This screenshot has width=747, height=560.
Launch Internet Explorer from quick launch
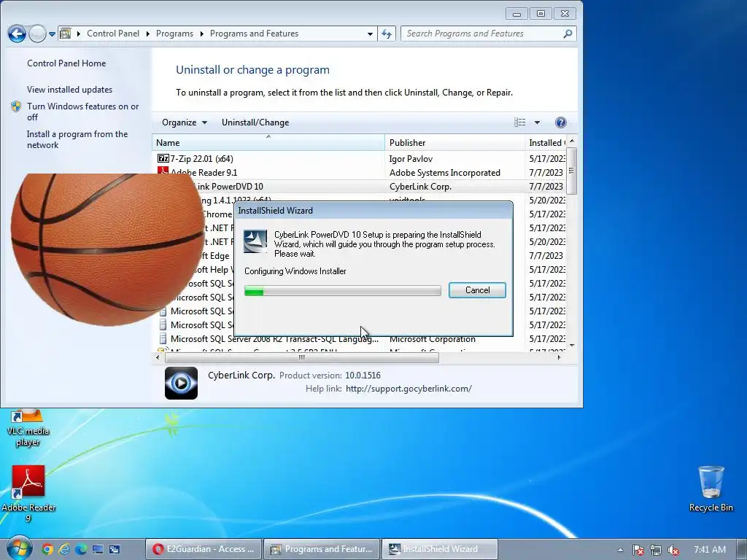pos(64,550)
